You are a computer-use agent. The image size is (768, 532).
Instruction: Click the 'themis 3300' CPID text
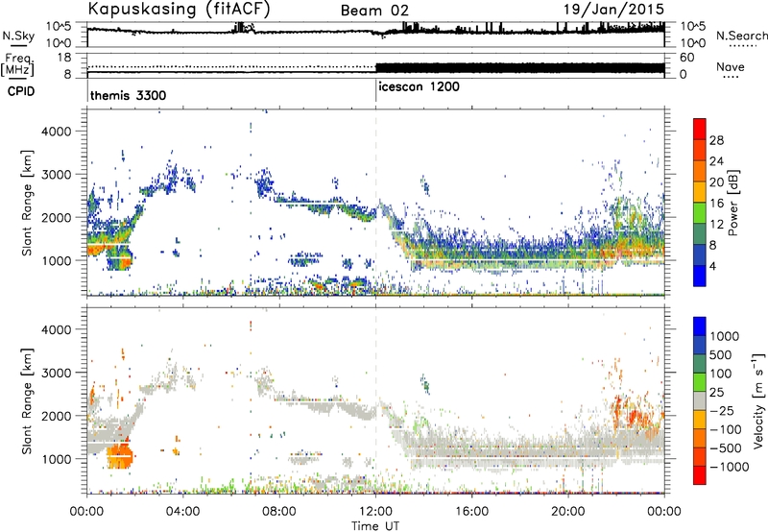129,95
